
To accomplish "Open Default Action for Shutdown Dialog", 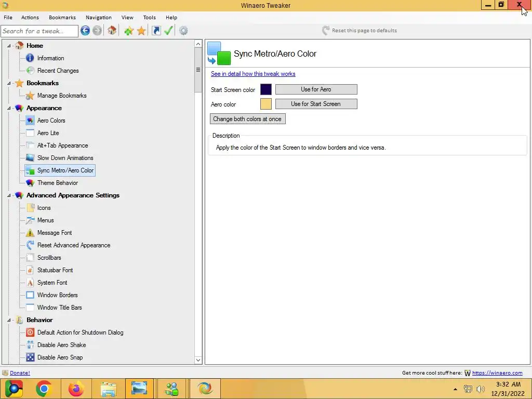I will click(x=81, y=332).
